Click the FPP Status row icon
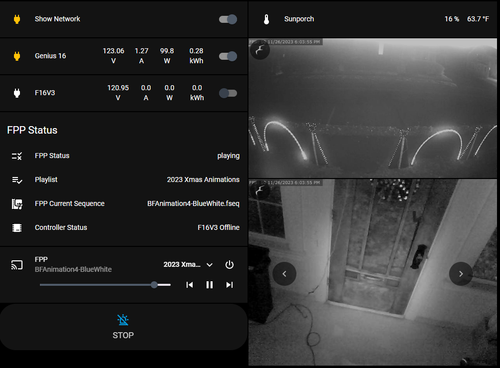Viewport: 500px width, 368px height. point(17,156)
